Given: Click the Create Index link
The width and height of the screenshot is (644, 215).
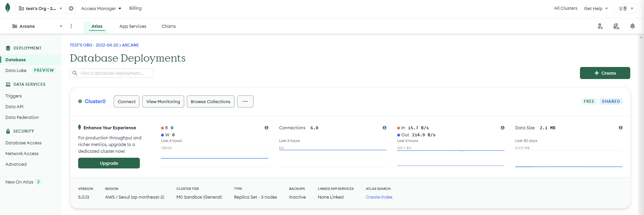Looking at the screenshot, I should (379, 197).
